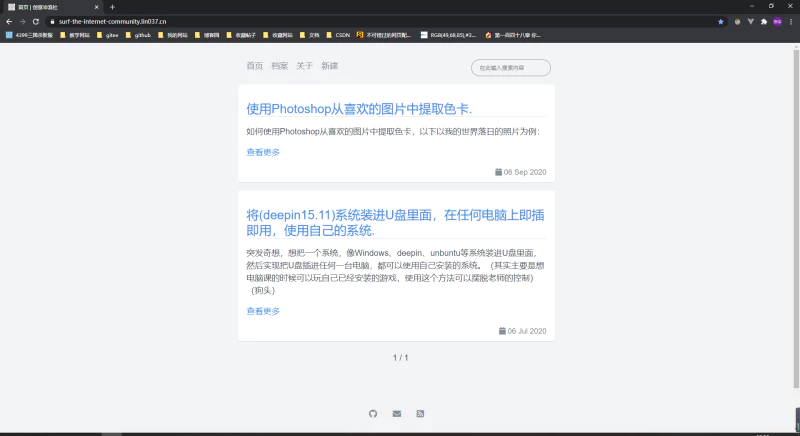
Task: Select the 首页 browser tab
Action: tap(51, 7)
